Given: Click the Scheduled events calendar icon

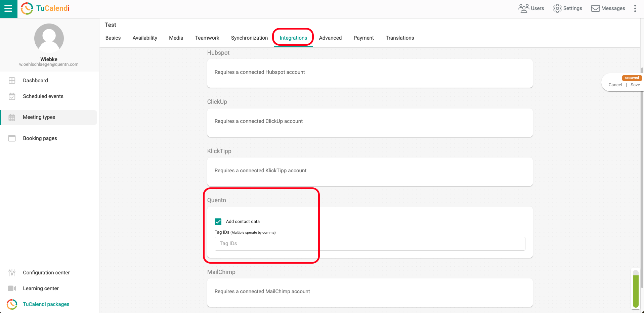Looking at the screenshot, I should click(12, 96).
